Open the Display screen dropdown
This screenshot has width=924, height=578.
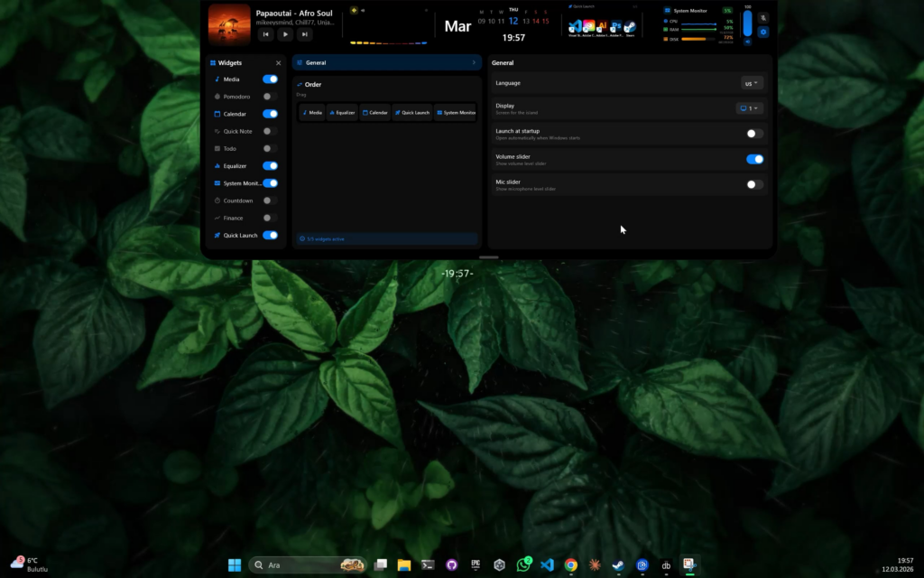click(x=749, y=108)
